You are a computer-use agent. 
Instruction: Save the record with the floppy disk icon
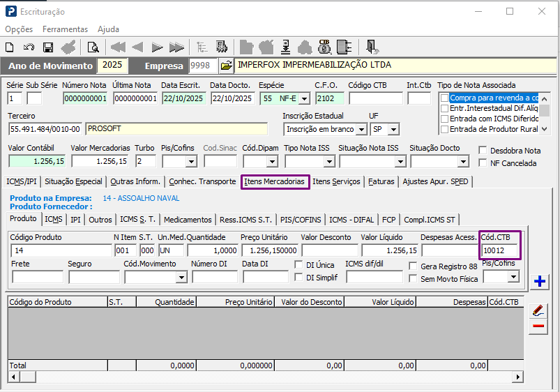pyautogui.click(x=48, y=47)
